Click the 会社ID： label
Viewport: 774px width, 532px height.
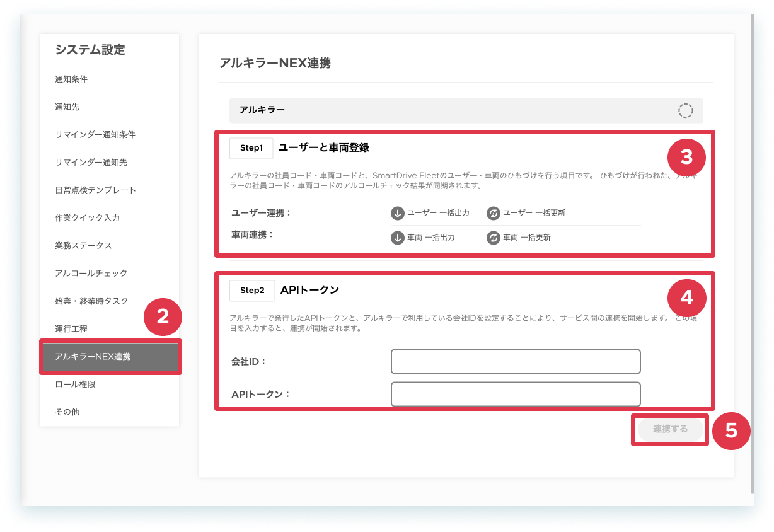click(x=249, y=362)
